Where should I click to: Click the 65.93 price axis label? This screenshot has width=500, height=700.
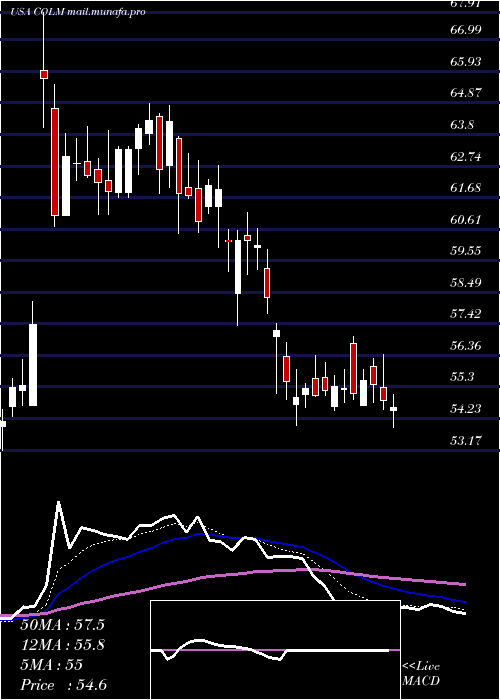(466, 62)
